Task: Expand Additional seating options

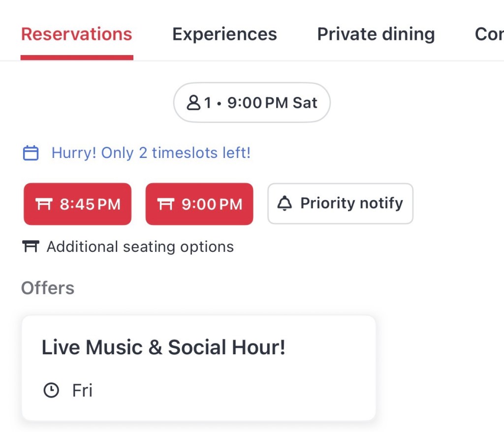Action: click(140, 247)
